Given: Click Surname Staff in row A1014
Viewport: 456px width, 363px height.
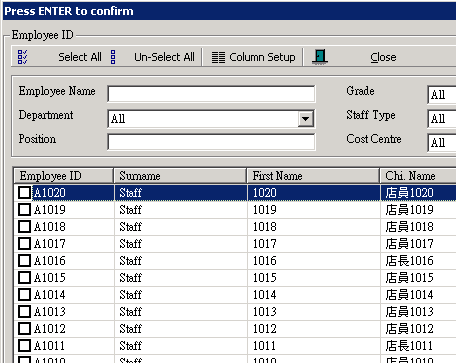Looking at the screenshot, I should 131,295.
